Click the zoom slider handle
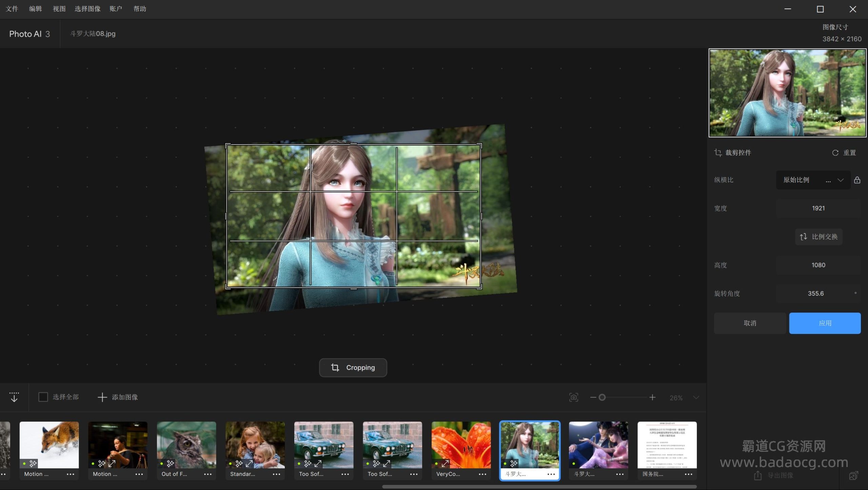Viewport: 868px width, 490px height. pyautogui.click(x=602, y=397)
